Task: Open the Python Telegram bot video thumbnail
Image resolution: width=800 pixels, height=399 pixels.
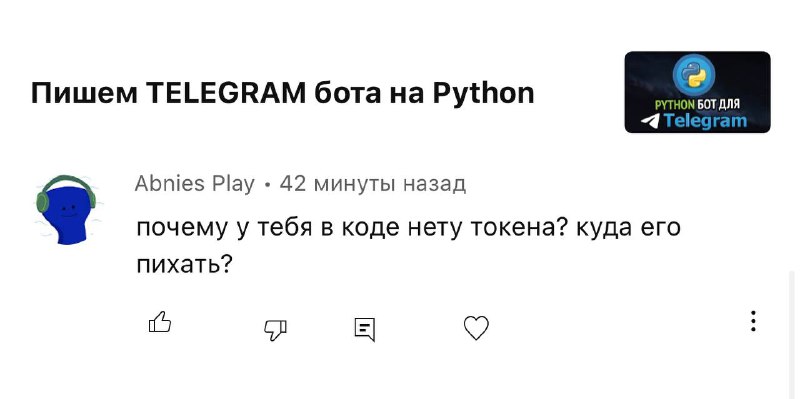Action: pos(697,92)
